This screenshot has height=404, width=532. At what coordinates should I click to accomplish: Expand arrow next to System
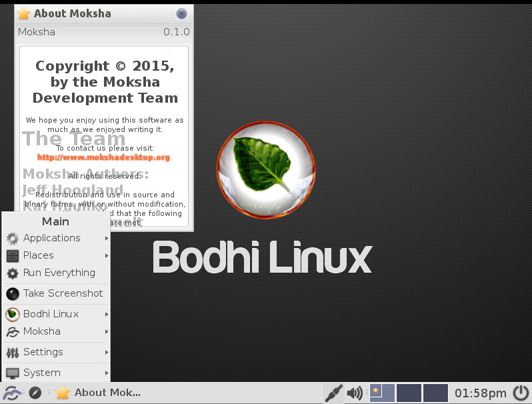click(x=107, y=373)
